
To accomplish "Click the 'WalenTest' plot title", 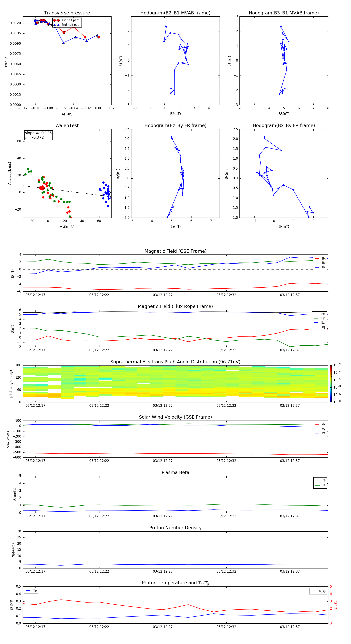I will 67,125.
